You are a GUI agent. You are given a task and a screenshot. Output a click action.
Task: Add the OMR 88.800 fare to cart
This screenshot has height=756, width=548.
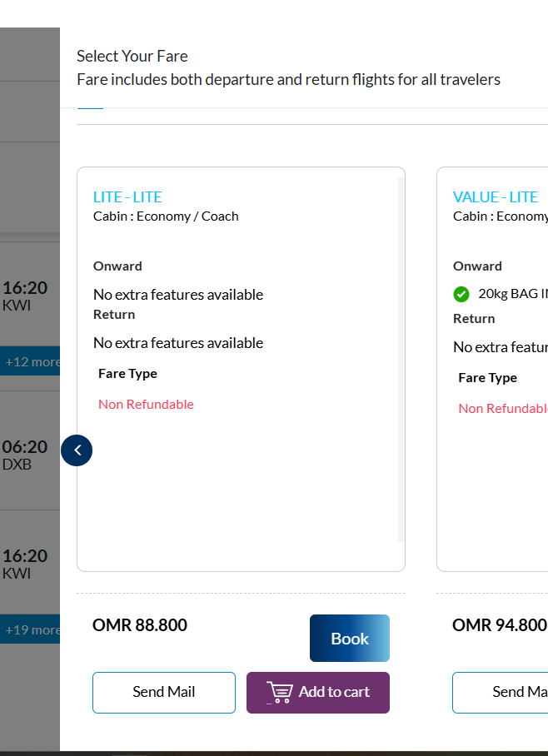(318, 692)
